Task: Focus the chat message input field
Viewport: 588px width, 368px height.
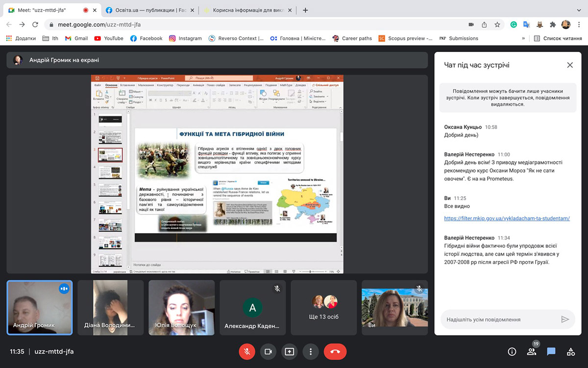Action: click(500, 319)
